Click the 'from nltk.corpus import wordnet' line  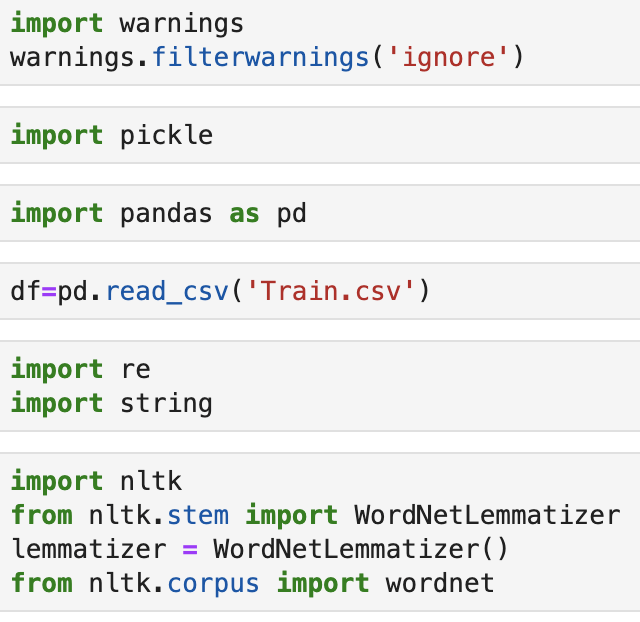252,583
